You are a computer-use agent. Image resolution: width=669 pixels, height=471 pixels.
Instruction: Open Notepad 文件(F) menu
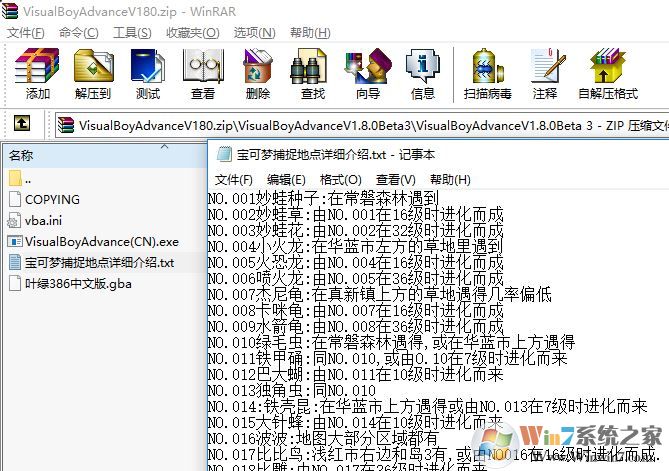233,180
